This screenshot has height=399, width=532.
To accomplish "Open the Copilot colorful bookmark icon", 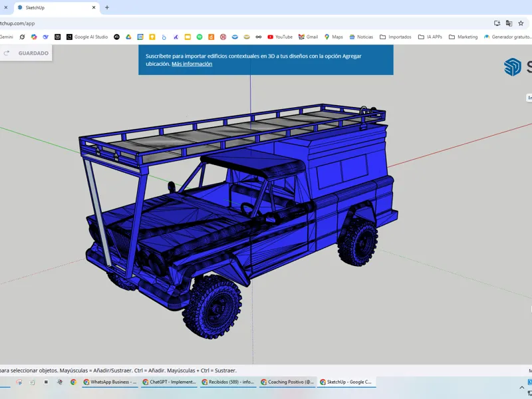I will pyautogui.click(x=34, y=37).
